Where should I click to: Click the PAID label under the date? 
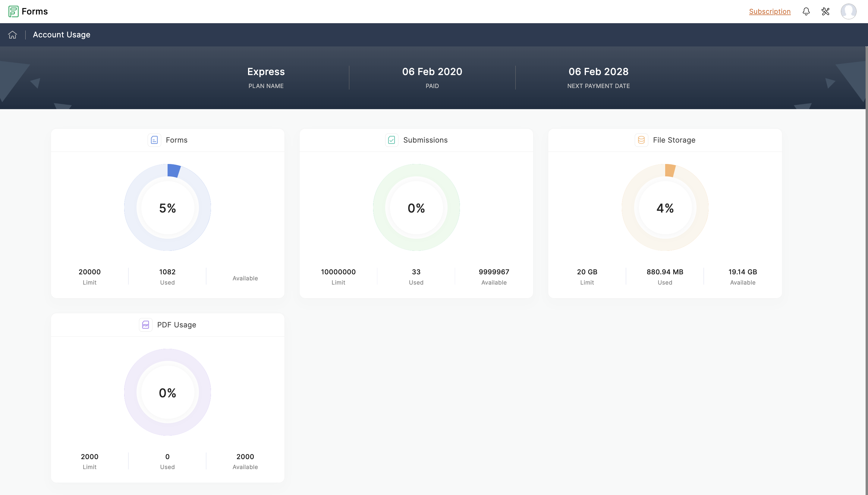(x=432, y=86)
